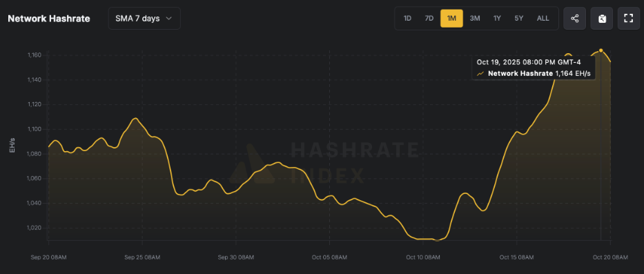Select the 1D time range
Image resolution: width=644 pixels, height=274 pixels.
407,19
